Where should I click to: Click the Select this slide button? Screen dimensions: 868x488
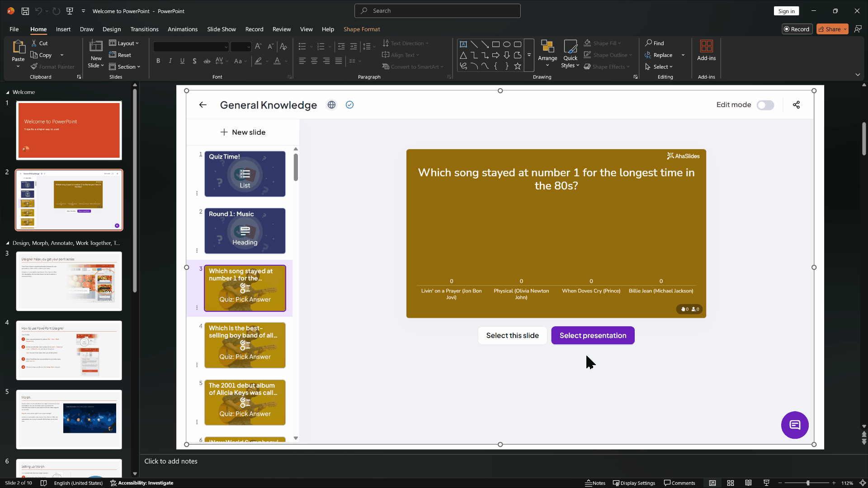click(x=512, y=335)
